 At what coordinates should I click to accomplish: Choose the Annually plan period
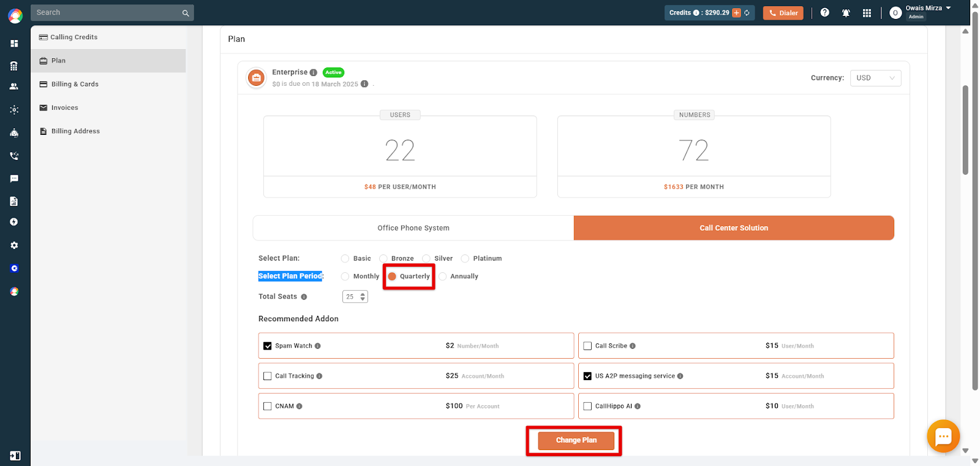(x=442, y=277)
